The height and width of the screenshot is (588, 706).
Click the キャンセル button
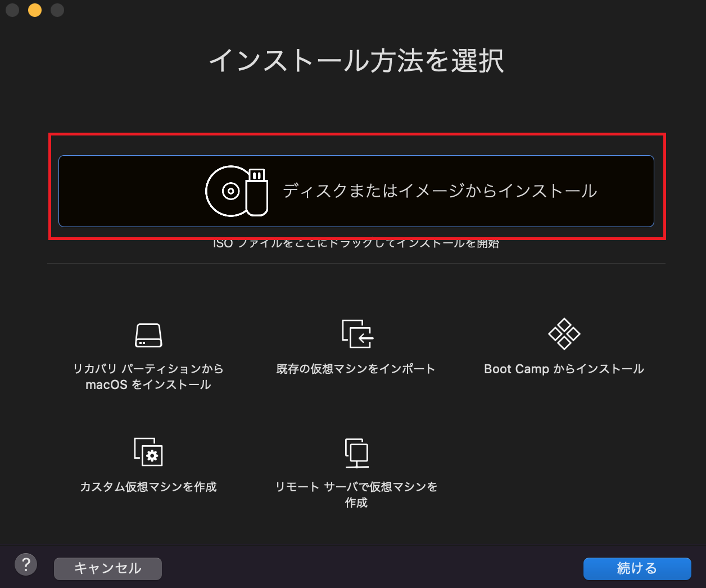[x=107, y=568]
